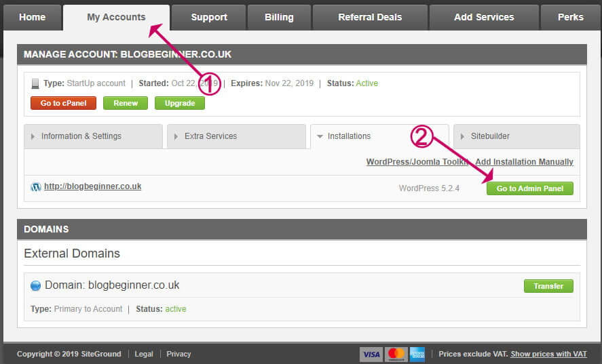Screen dimensions: 602x364
Task: Click the Type: Primary to Account text
Action: point(77,309)
